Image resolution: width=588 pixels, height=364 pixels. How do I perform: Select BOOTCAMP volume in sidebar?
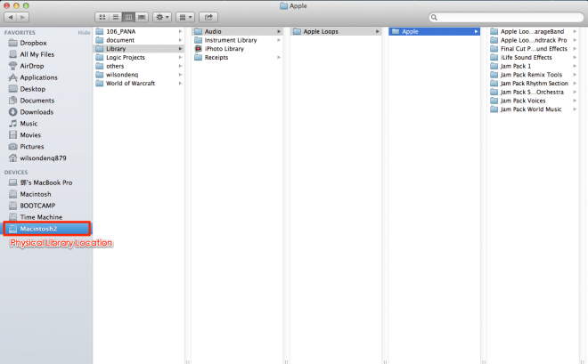point(38,205)
